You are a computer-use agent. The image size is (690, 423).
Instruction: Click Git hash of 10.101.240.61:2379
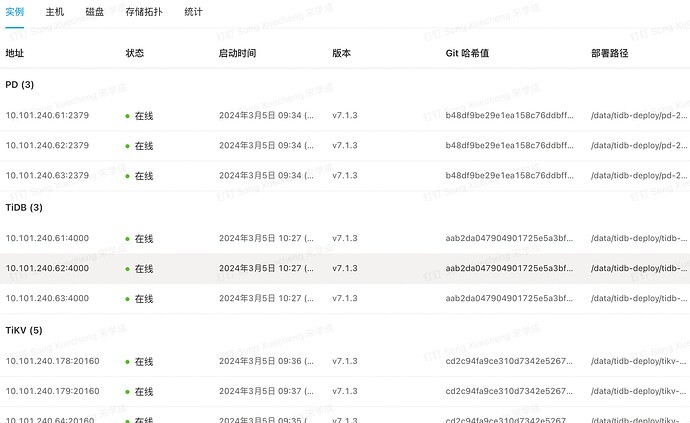pos(509,115)
